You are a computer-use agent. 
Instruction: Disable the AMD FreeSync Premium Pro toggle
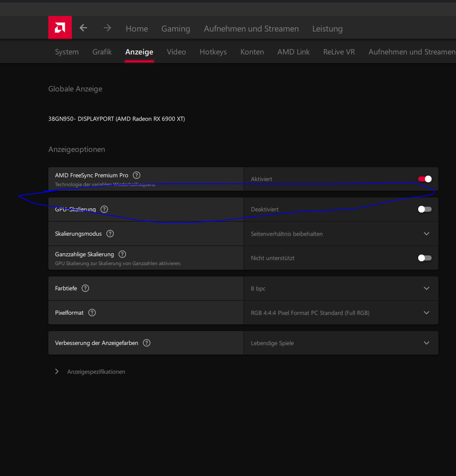click(x=425, y=179)
